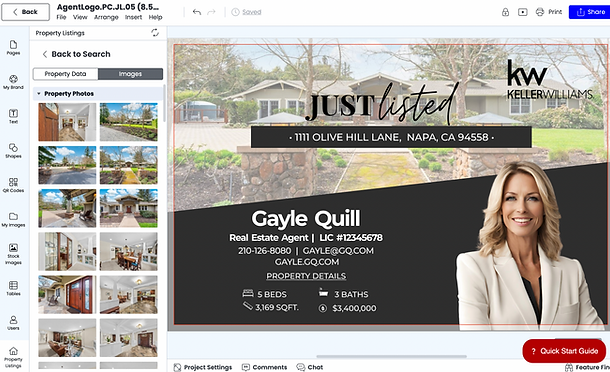The image size is (610, 372).
Task: Open the Tables panel
Action: click(13, 288)
